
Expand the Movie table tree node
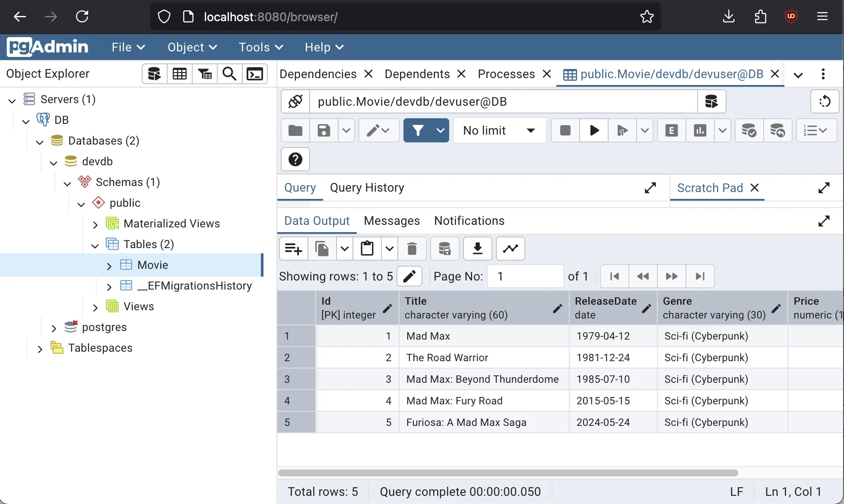109,265
